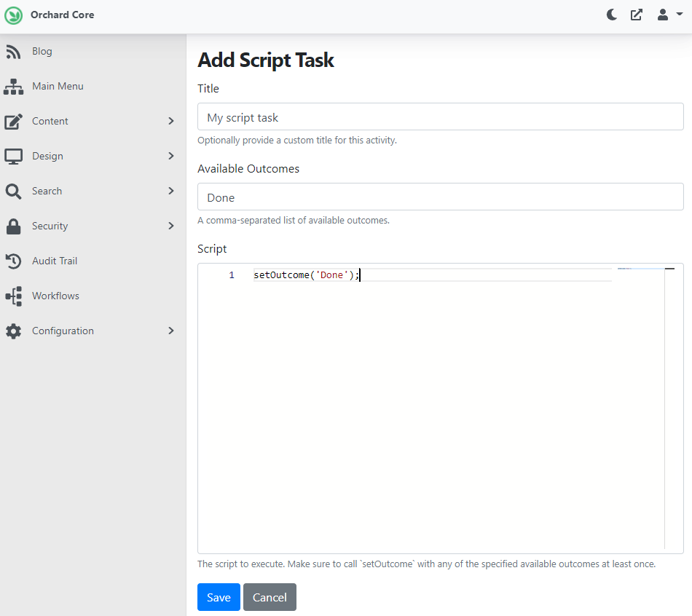
Task: Click the Search magnifier icon
Action: point(13,191)
